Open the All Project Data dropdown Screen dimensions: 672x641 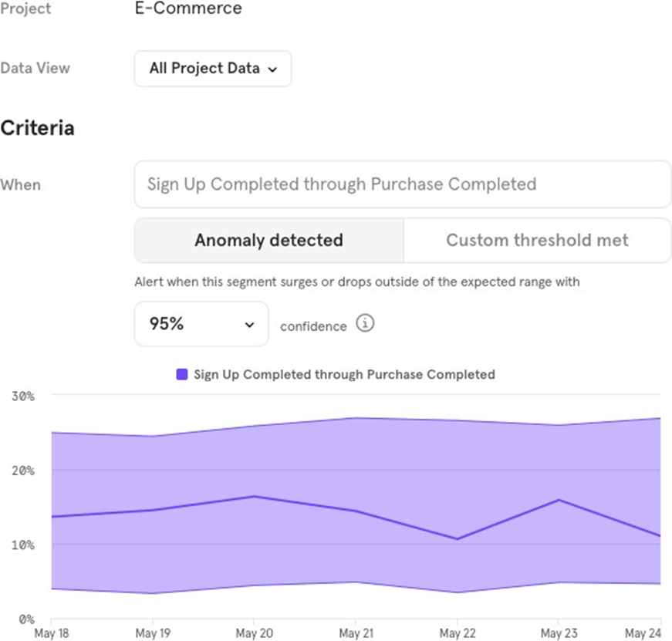[x=212, y=69]
